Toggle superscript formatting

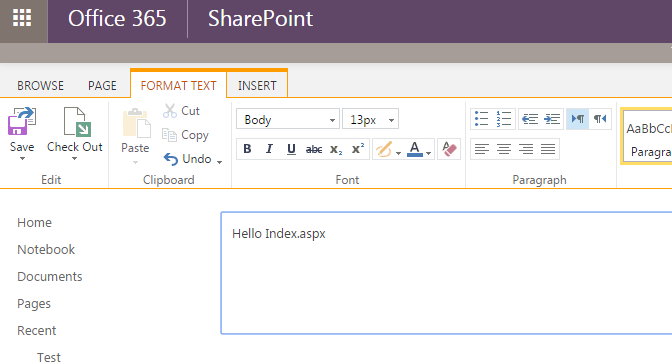(x=358, y=149)
